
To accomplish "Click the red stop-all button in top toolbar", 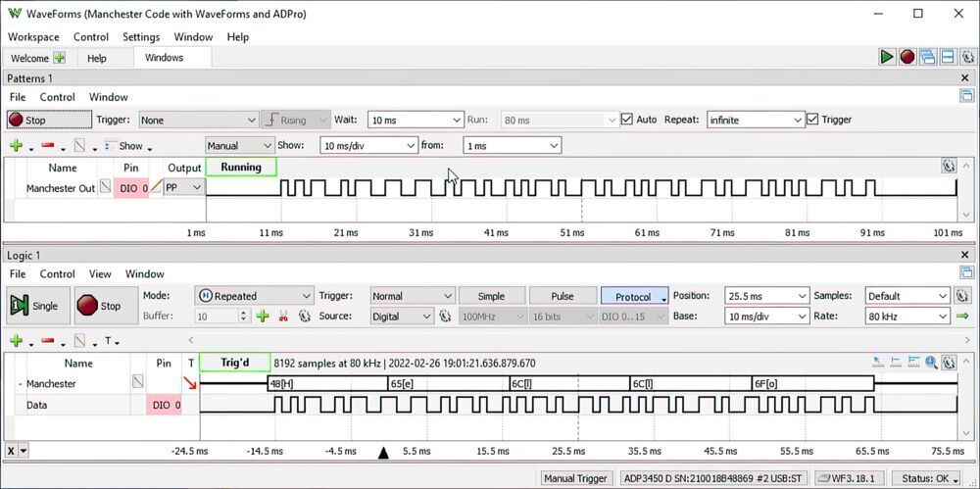I will tap(907, 57).
